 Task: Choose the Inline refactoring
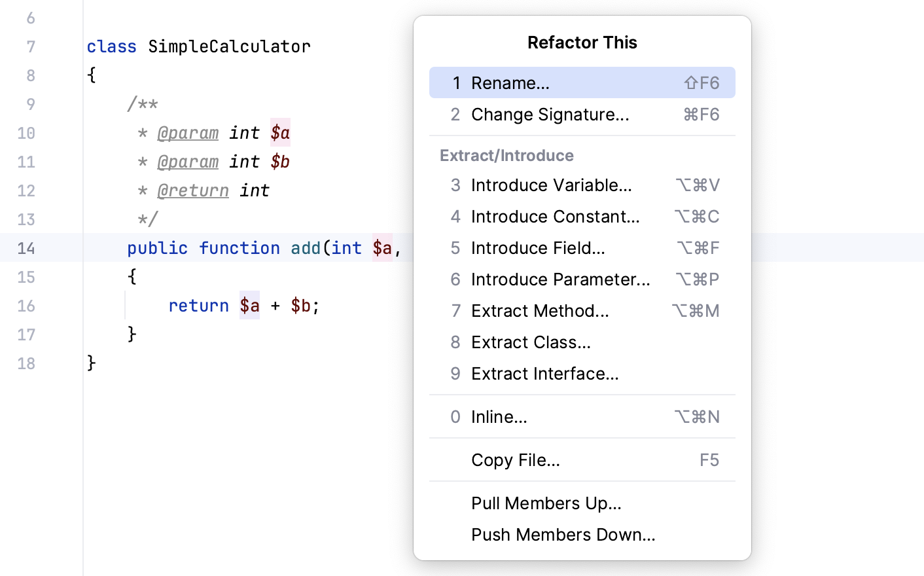tap(499, 417)
